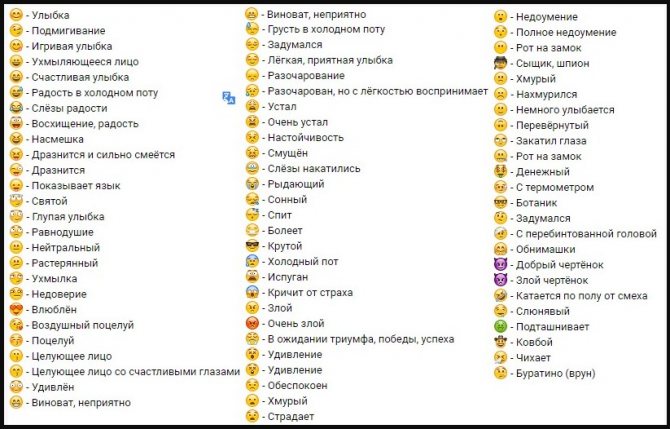The image size is (670, 429).
Task: Click the label 'Растерянный'
Action: tap(65, 263)
